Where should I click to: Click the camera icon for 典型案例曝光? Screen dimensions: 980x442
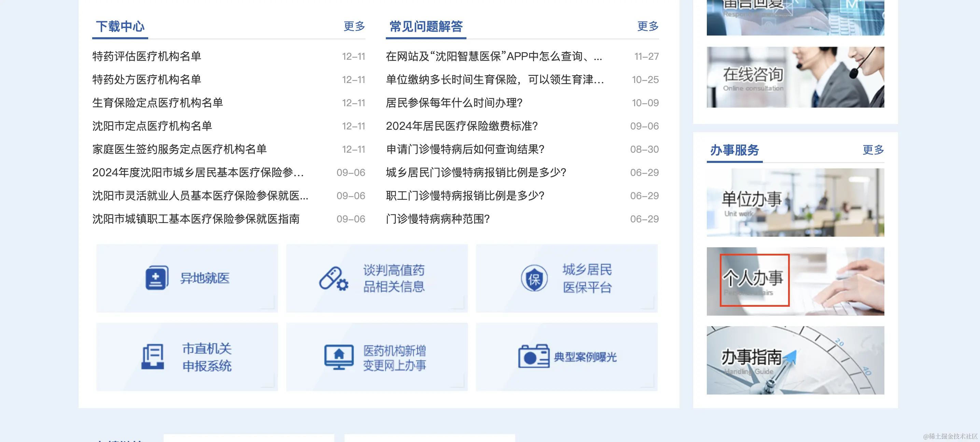[533, 356]
